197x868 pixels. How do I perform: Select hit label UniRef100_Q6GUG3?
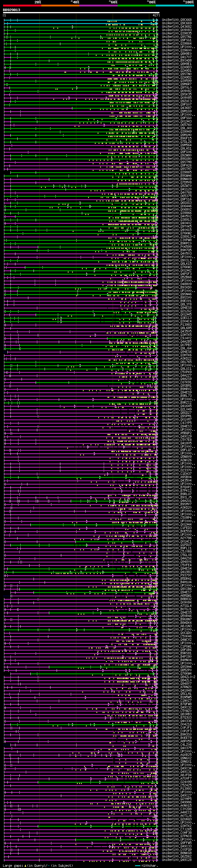(177, 203)
